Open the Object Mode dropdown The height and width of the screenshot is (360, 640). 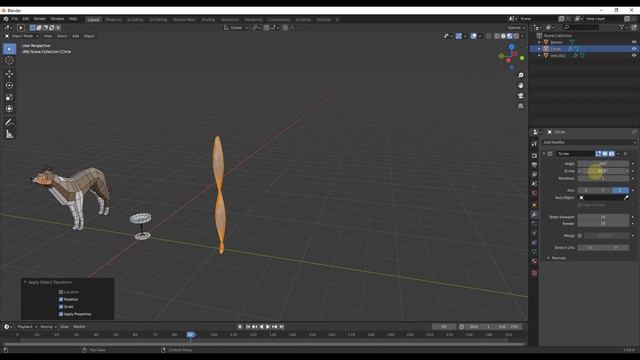(x=21, y=36)
